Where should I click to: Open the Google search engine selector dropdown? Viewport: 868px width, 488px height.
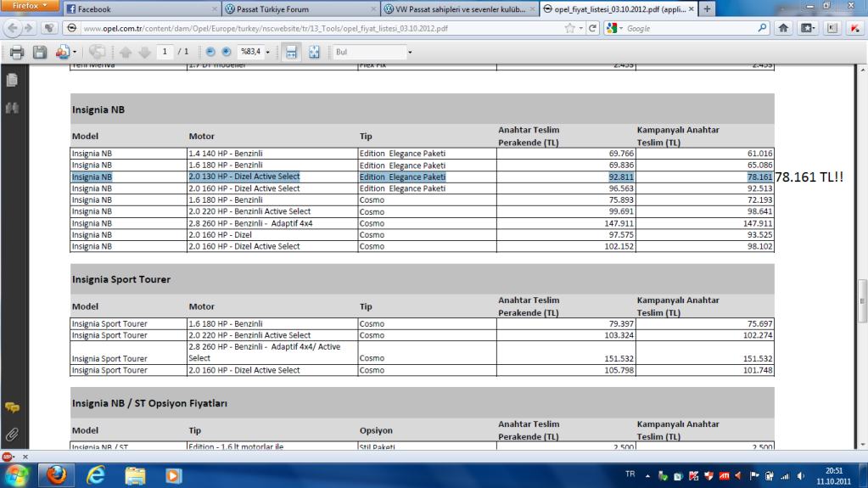(614, 28)
